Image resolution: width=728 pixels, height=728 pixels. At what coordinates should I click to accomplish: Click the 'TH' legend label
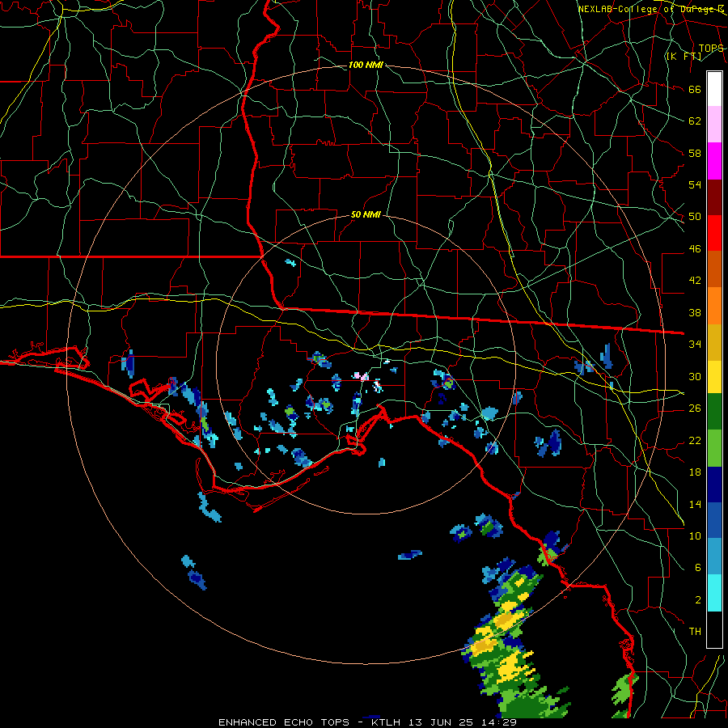tap(695, 631)
